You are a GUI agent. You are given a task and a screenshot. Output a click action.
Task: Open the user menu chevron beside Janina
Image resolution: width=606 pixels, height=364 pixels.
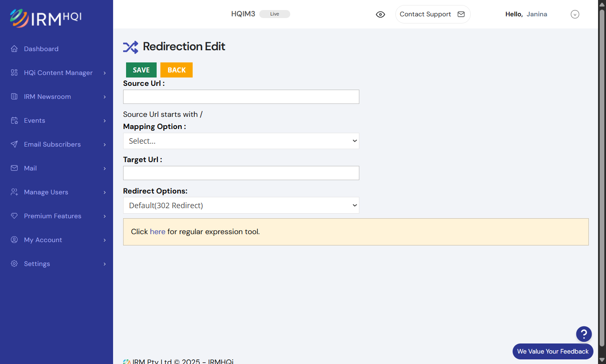click(x=575, y=14)
